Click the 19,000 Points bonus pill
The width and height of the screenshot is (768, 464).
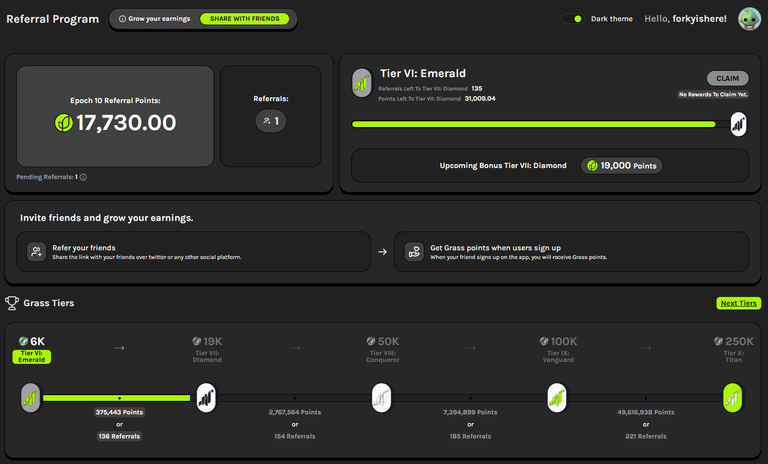(x=622, y=166)
